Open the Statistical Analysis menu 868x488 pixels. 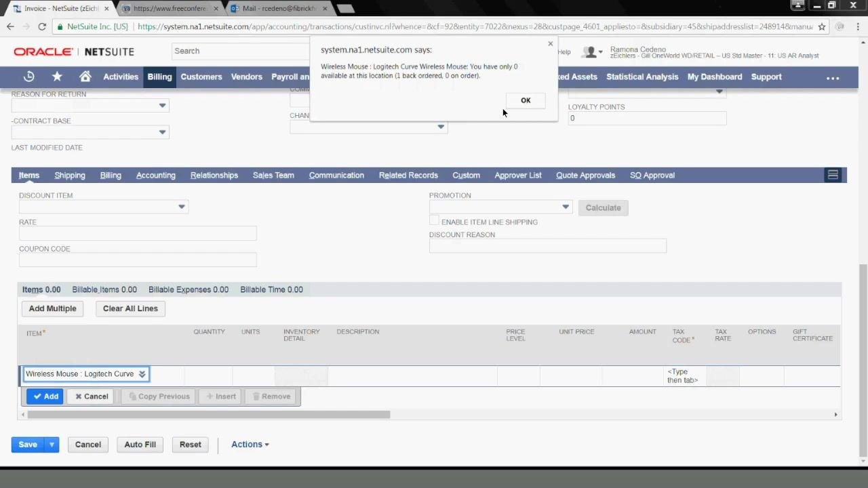(642, 77)
